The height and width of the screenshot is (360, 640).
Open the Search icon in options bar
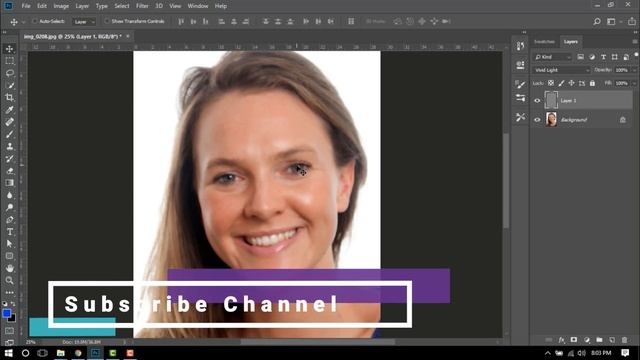pyautogui.click(x=597, y=22)
